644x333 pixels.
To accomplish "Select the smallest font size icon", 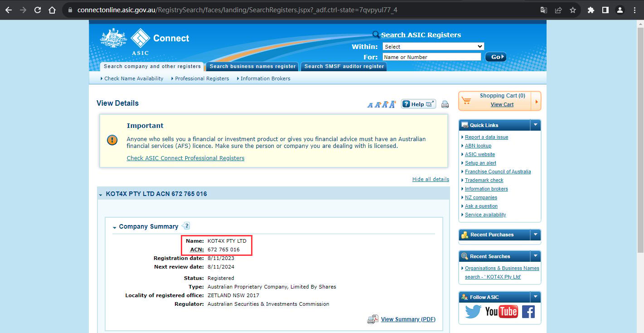I will point(370,105).
